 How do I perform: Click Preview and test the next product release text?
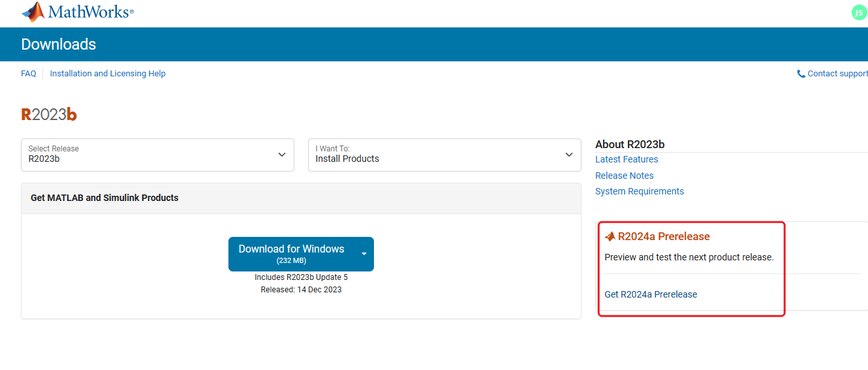click(x=689, y=257)
